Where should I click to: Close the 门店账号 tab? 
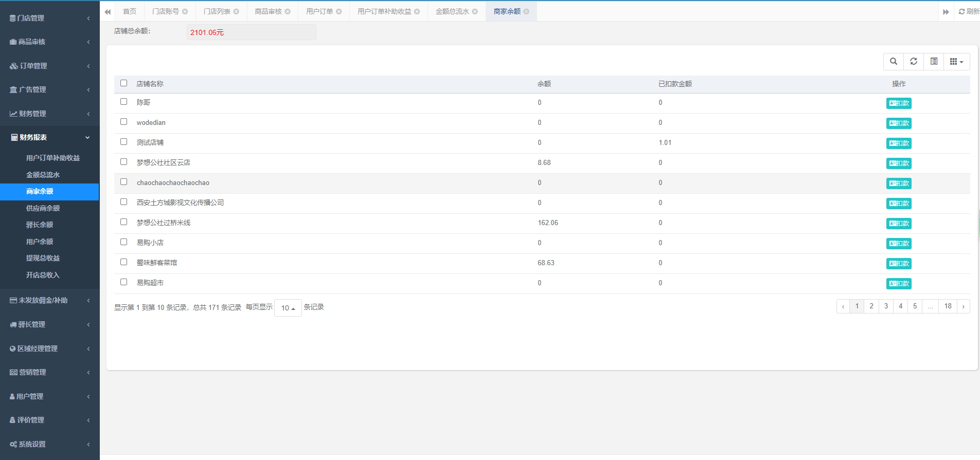pyautogui.click(x=185, y=11)
